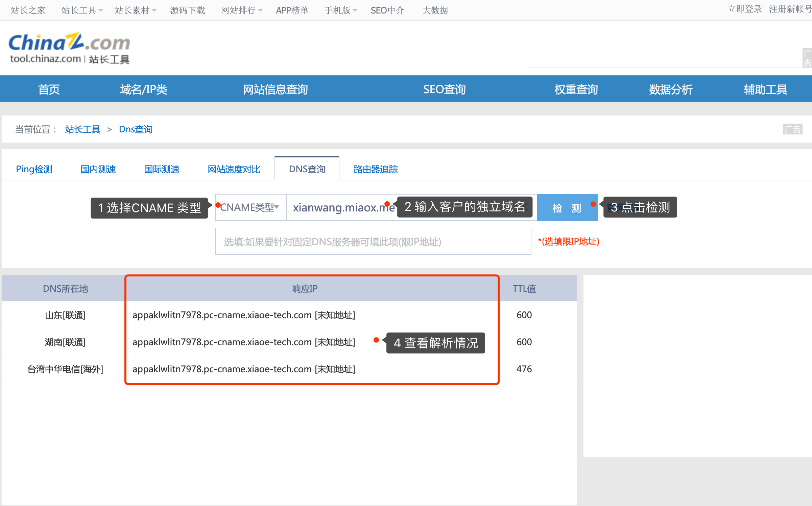Click 台湾中华电信[海外] row location cell

coord(65,369)
